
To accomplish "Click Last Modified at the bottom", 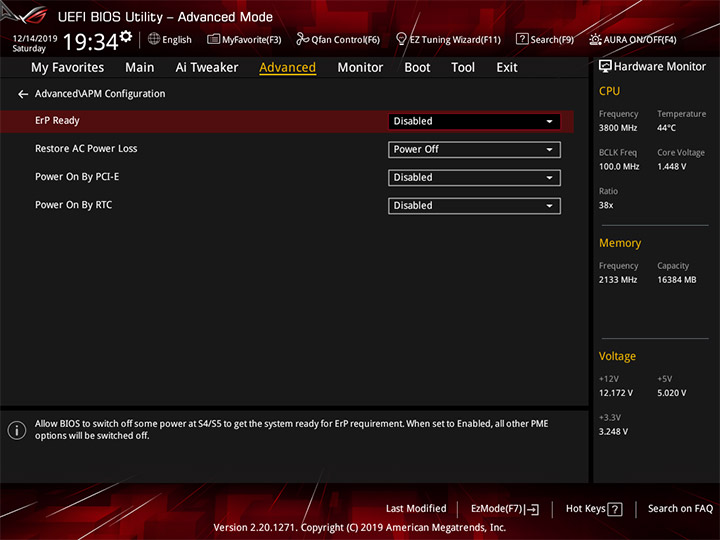I will [416, 509].
